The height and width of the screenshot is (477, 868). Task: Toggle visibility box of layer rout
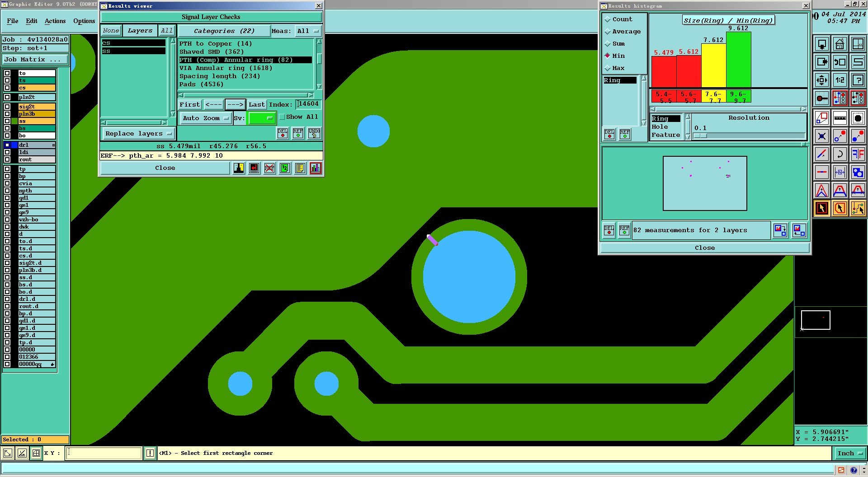7,159
